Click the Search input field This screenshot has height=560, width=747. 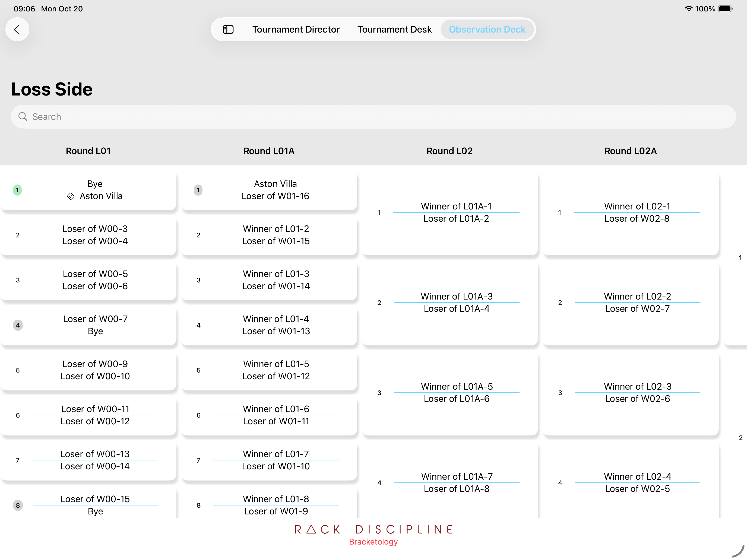click(373, 116)
